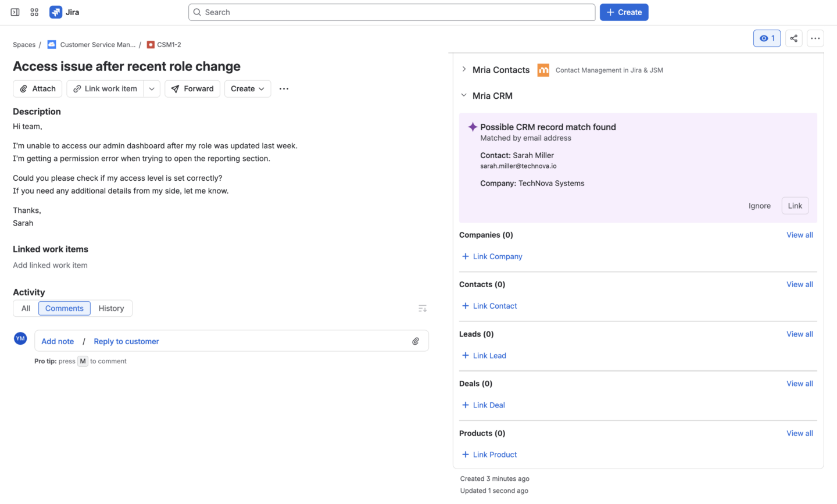Image resolution: width=837 pixels, height=504 pixels.
Task: Expand the Mria Contacts section
Action: pyautogui.click(x=464, y=69)
